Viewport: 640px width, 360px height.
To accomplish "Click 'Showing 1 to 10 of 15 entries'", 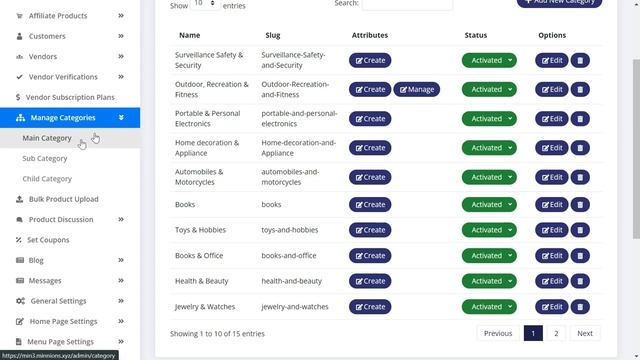I will (217, 333).
